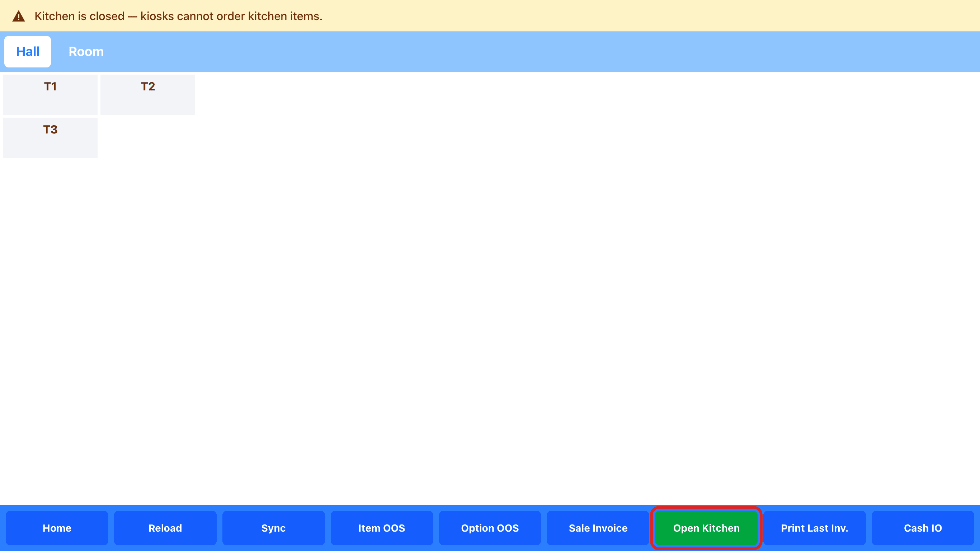Switch to the Room tab
Screen dimensions: 980x551
pyautogui.click(x=86, y=51)
